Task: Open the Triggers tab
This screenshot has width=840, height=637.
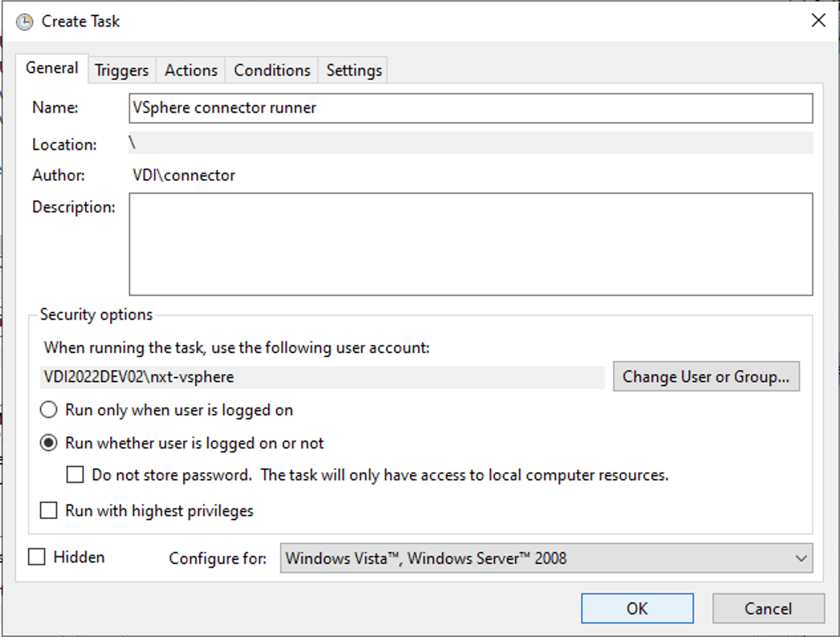Action: pyautogui.click(x=121, y=70)
